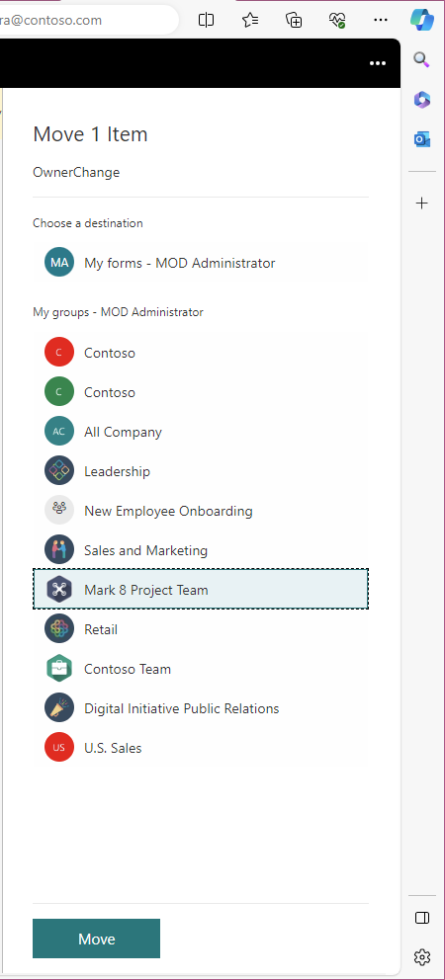
Task: Click the plus icon to customize sidebar
Action: [422, 204]
